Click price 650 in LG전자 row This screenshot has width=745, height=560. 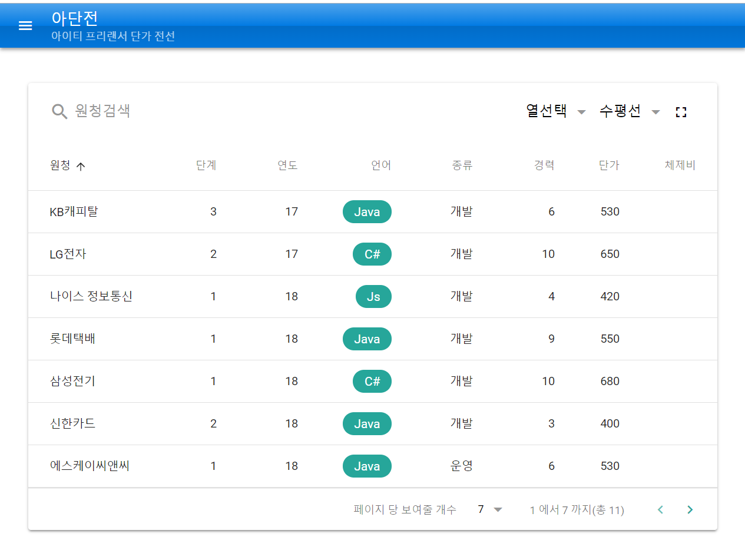610,254
